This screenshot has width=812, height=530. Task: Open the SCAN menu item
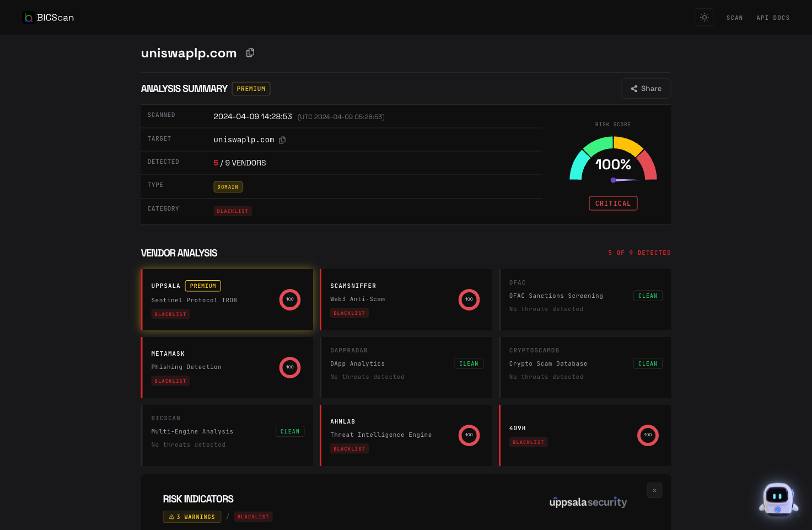click(x=734, y=18)
